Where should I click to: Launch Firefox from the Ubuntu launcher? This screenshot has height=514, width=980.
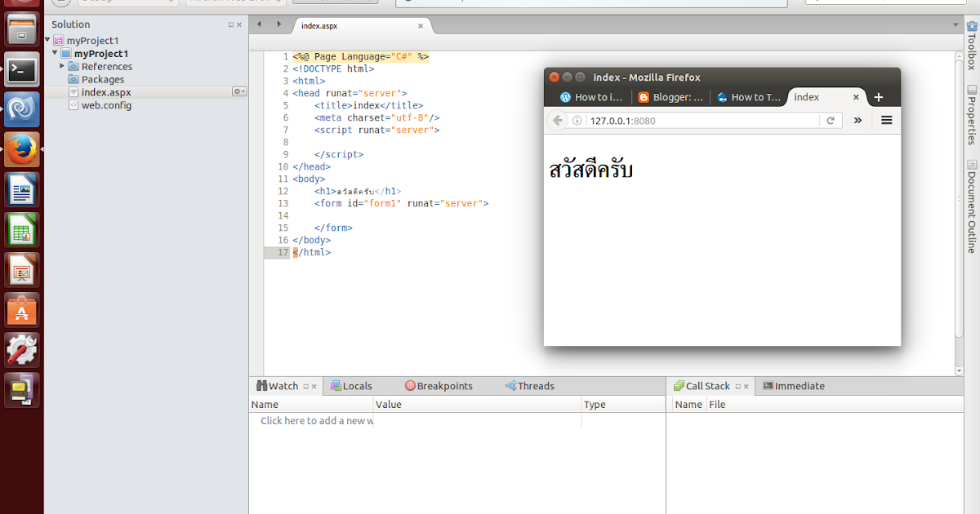[22, 149]
